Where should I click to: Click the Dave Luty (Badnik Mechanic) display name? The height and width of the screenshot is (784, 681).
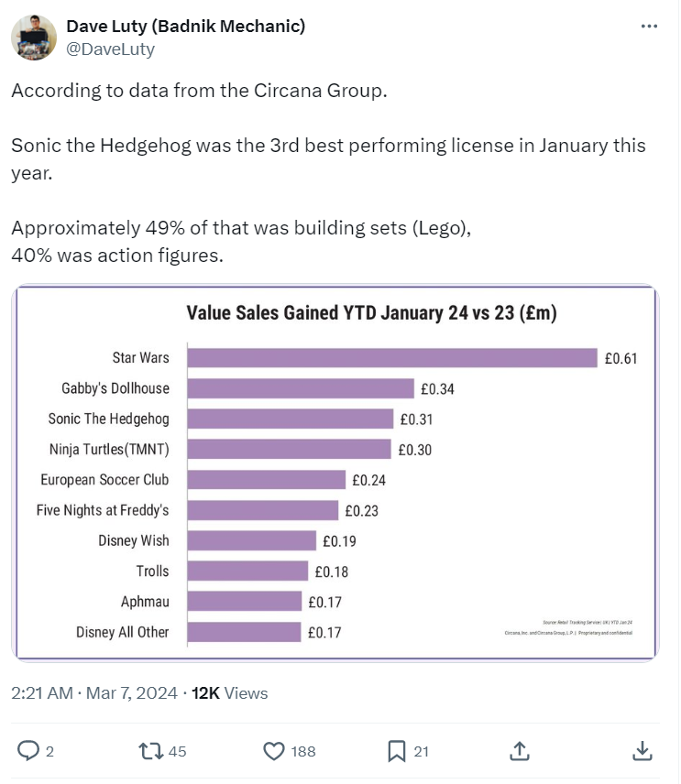click(x=186, y=26)
